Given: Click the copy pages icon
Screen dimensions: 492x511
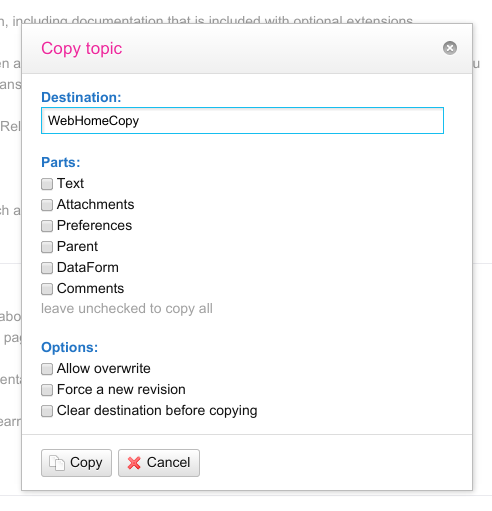Looking at the screenshot, I should (57, 463).
